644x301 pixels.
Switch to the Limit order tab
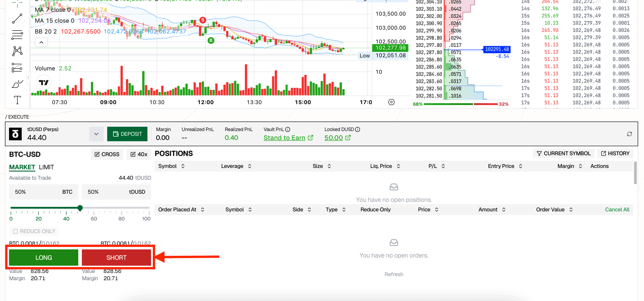[x=46, y=167]
